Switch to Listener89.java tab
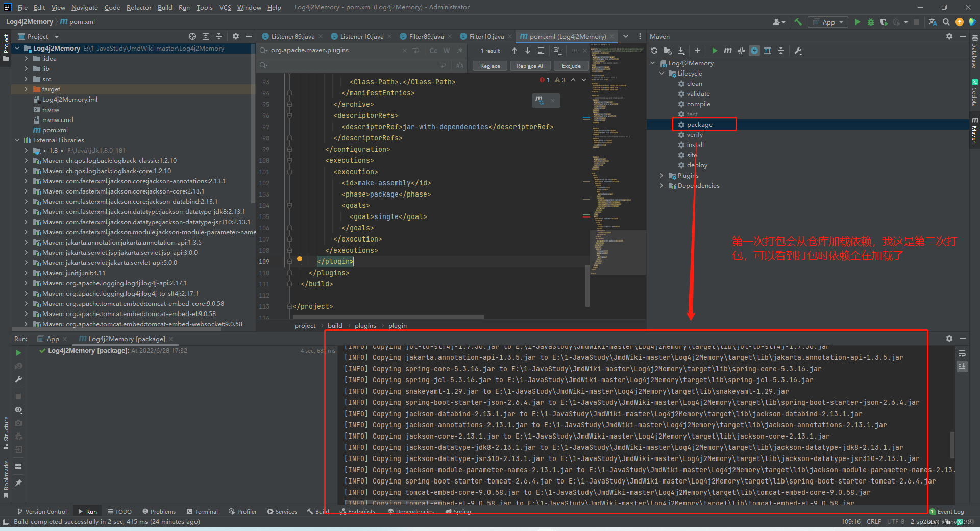The image size is (980, 531). [x=291, y=36]
